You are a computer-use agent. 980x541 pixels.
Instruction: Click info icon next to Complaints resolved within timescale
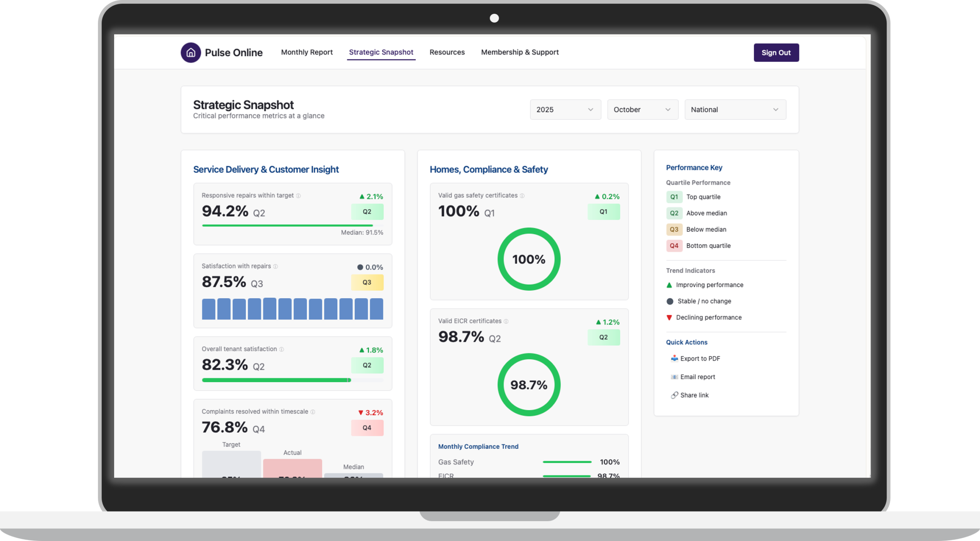pyautogui.click(x=313, y=412)
